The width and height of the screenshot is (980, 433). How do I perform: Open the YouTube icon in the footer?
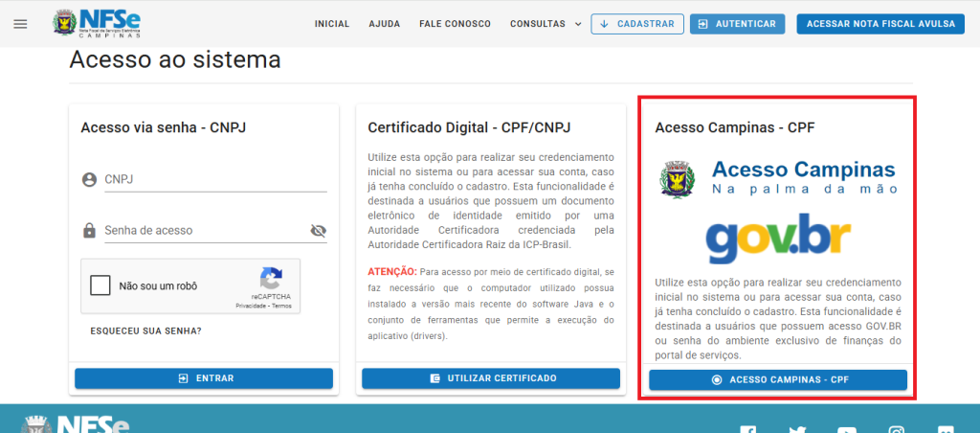pyautogui.click(x=846, y=429)
